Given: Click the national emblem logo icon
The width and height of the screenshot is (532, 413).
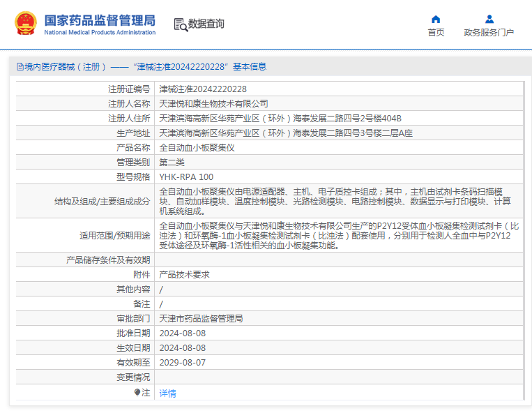Looking at the screenshot, I should (x=25, y=23).
